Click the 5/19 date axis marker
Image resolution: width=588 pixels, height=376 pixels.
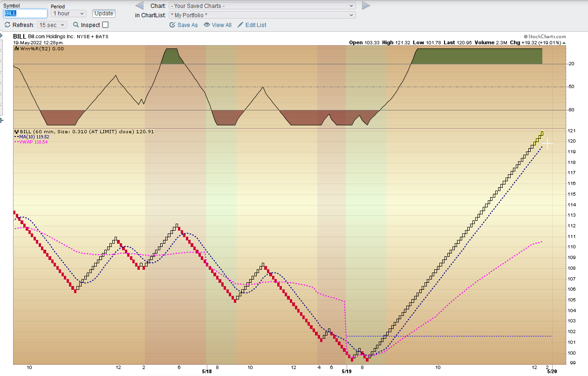click(347, 371)
